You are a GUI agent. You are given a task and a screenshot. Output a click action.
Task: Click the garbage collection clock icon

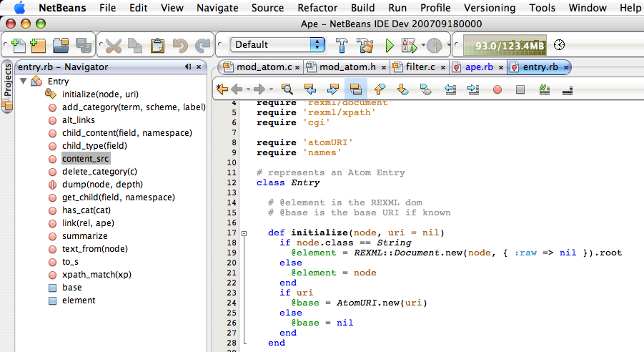(559, 45)
